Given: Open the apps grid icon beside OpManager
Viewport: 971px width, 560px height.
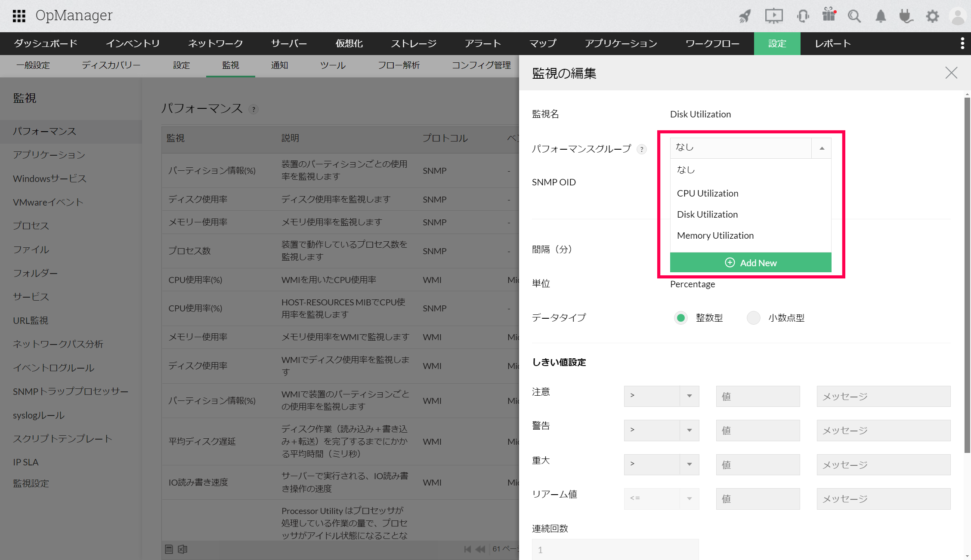Looking at the screenshot, I should click(x=19, y=16).
